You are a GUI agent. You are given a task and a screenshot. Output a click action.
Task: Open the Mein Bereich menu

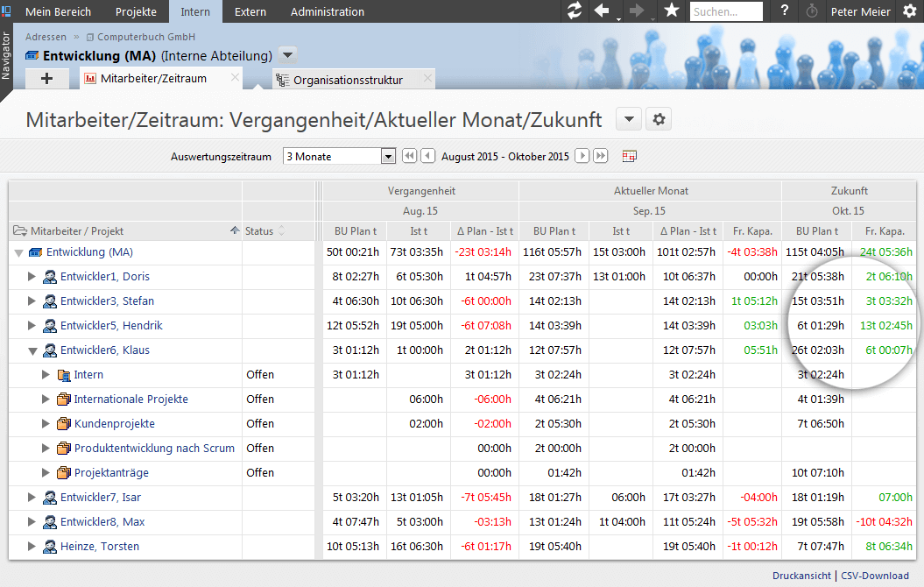point(59,11)
